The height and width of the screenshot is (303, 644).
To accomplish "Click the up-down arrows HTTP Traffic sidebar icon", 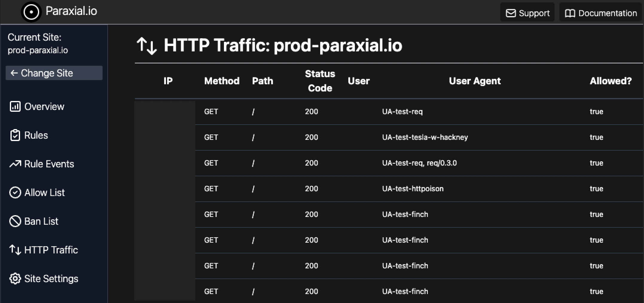I will point(15,250).
